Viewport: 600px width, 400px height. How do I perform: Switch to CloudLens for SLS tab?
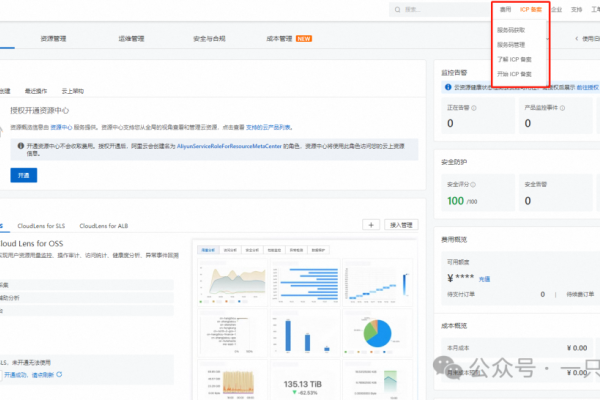[41, 226]
